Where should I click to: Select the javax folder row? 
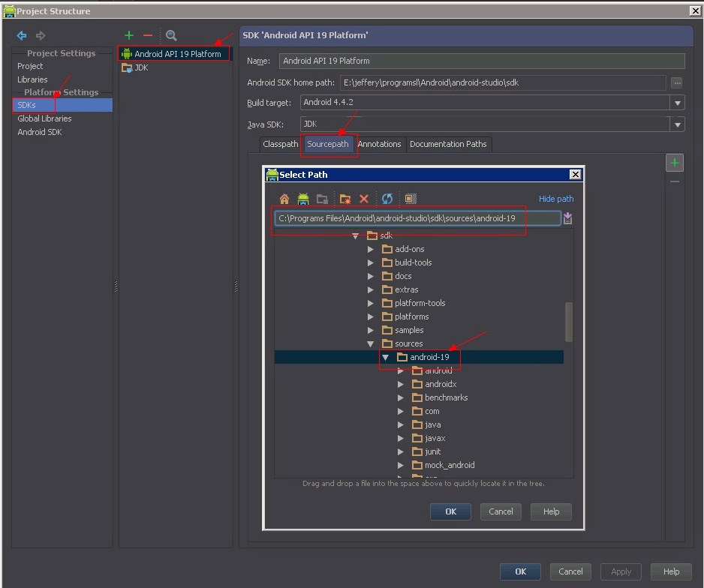(419, 438)
